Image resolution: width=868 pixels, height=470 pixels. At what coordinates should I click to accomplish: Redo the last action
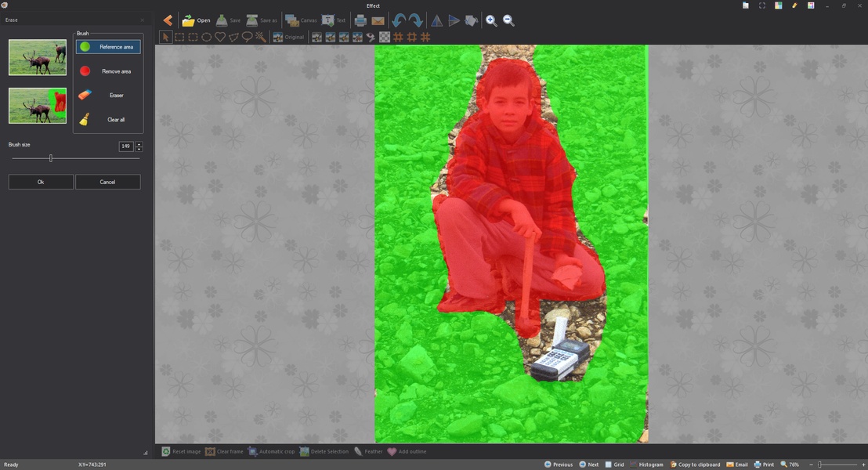[x=416, y=20]
